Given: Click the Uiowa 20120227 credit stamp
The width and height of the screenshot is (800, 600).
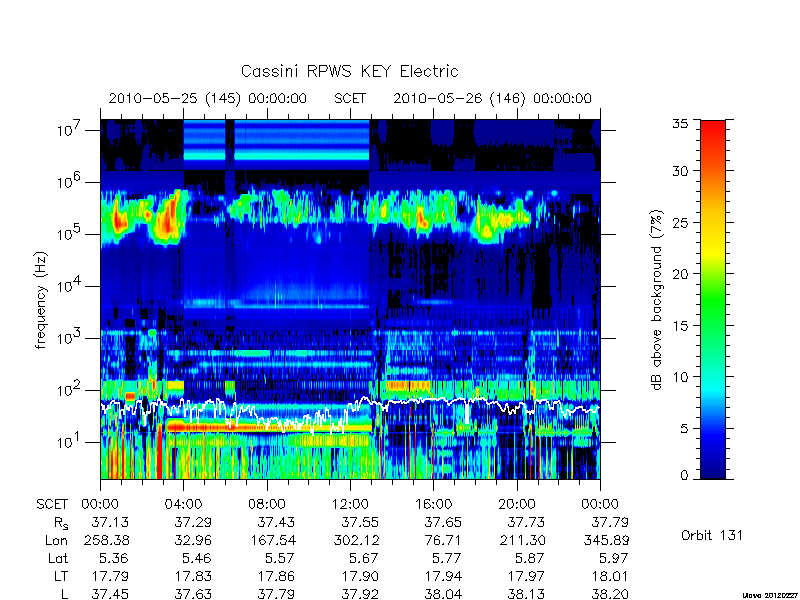Looking at the screenshot, I should (x=771, y=595).
